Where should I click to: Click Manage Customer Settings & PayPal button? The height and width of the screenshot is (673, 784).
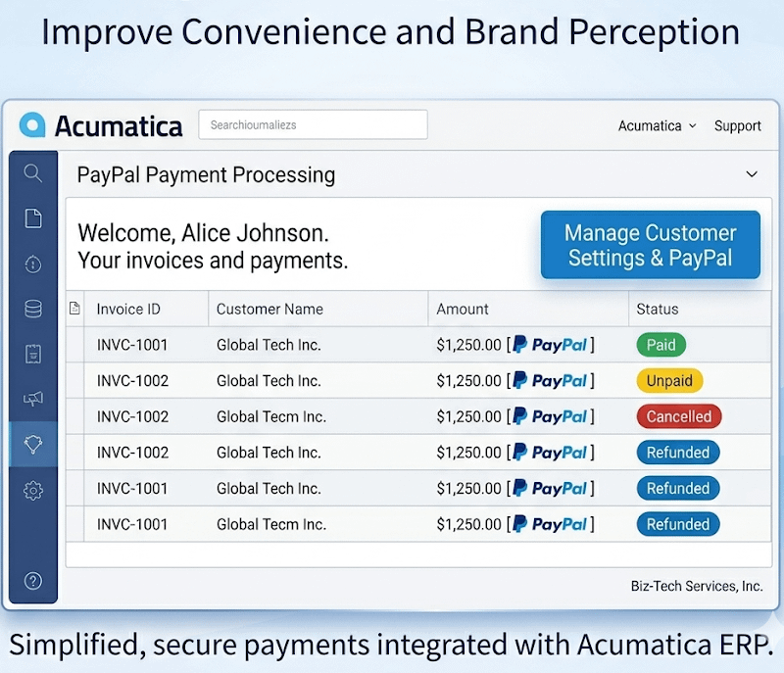coord(650,245)
